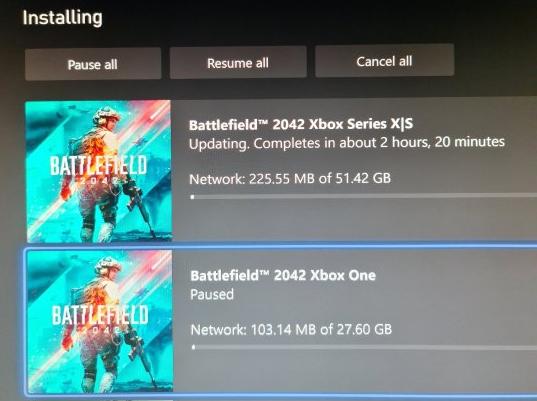Click the progress marker on the Xbox One bar
The width and height of the screenshot is (537, 401).
pos(193,348)
